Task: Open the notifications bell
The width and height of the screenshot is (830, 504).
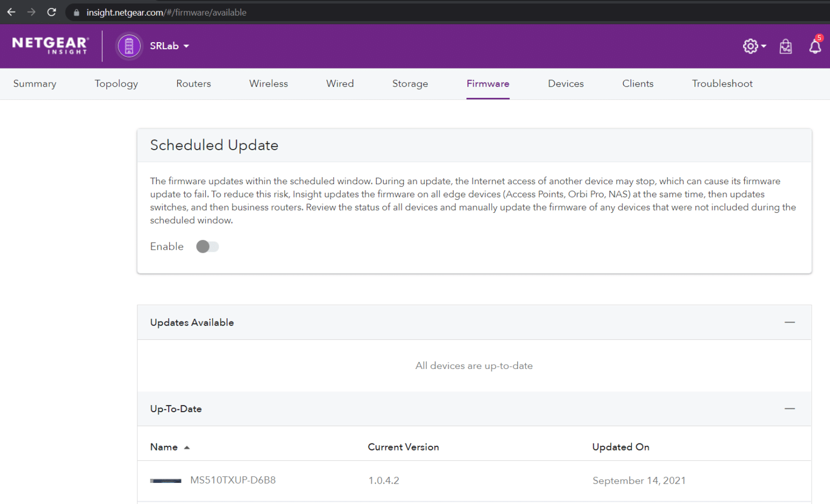Action: [815, 45]
